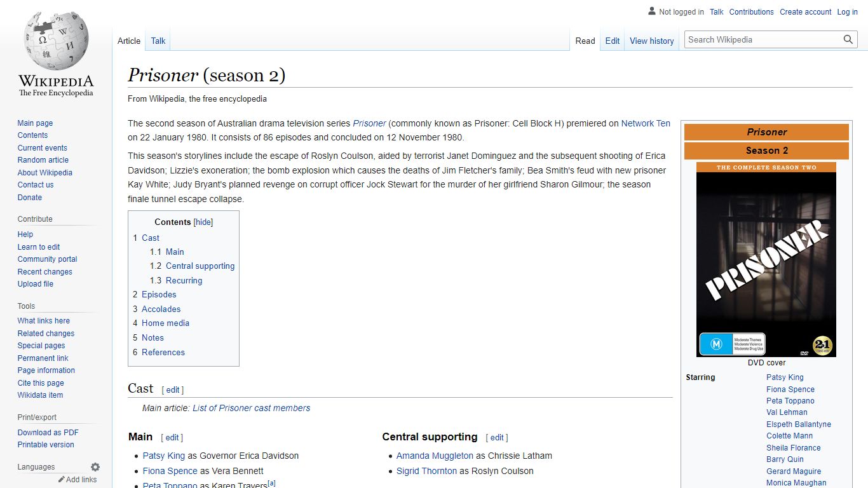Download as PDF

[48, 433]
